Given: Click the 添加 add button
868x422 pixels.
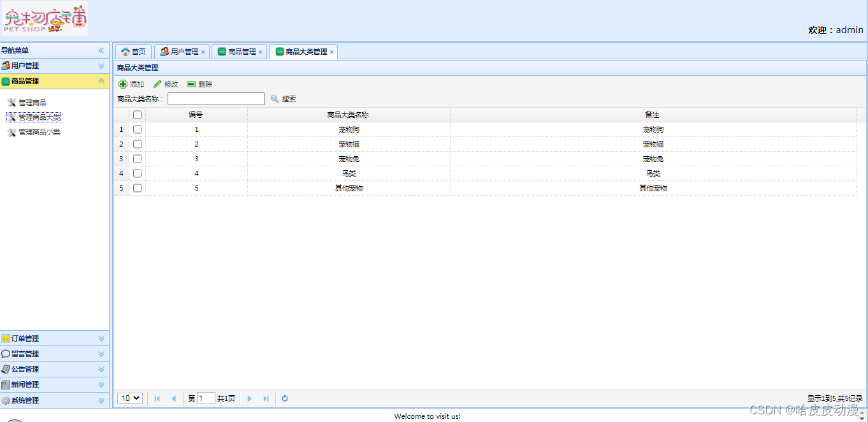Looking at the screenshot, I should click(x=131, y=84).
